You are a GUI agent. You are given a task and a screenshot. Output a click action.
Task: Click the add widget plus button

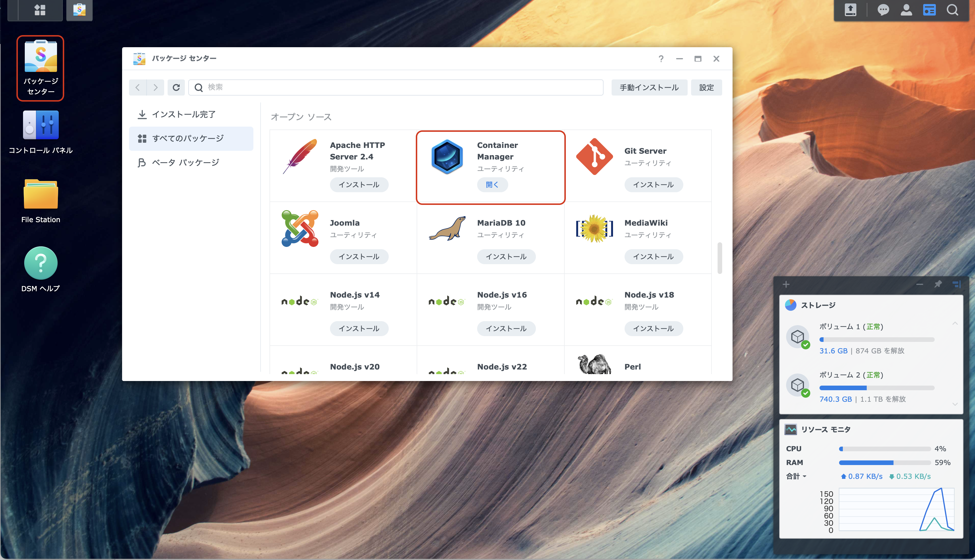click(786, 284)
